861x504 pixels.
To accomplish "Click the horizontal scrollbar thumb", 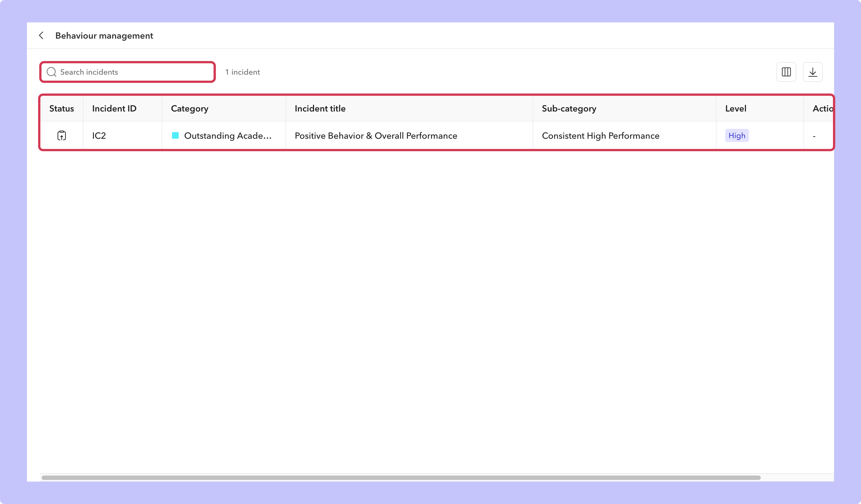I will [401, 477].
